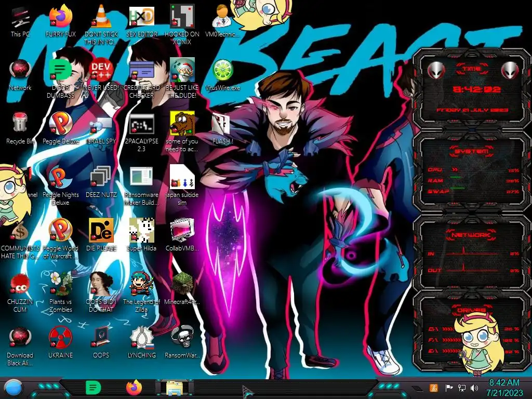The height and width of the screenshot is (399, 532).
Task: Open the green chat app in taskbar
Action: tap(94, 388)
